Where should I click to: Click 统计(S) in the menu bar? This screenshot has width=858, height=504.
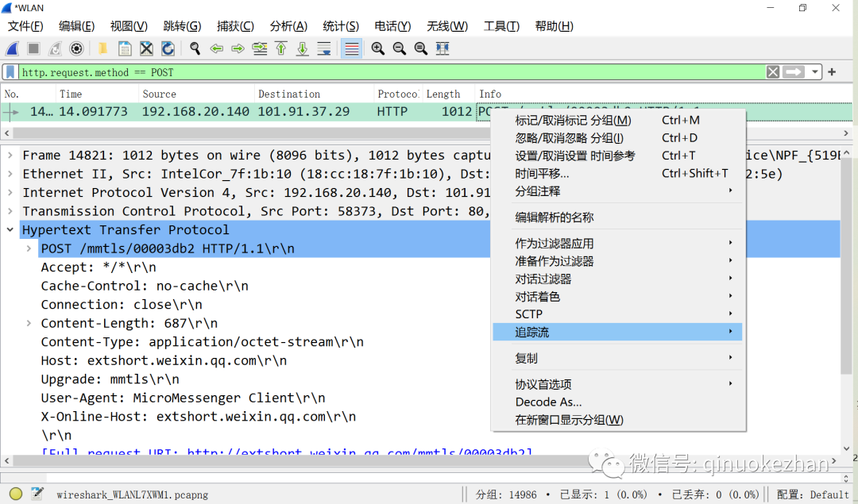point(341,25)
